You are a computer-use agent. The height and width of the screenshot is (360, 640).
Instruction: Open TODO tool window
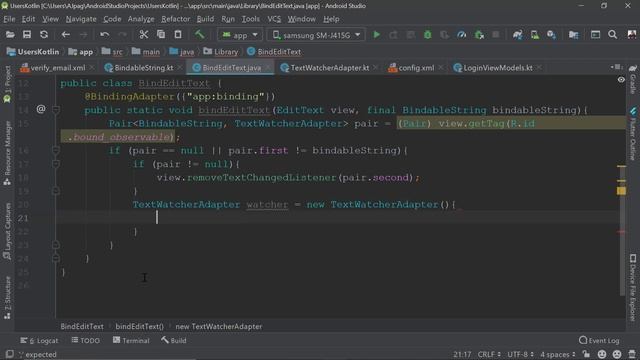85,340
